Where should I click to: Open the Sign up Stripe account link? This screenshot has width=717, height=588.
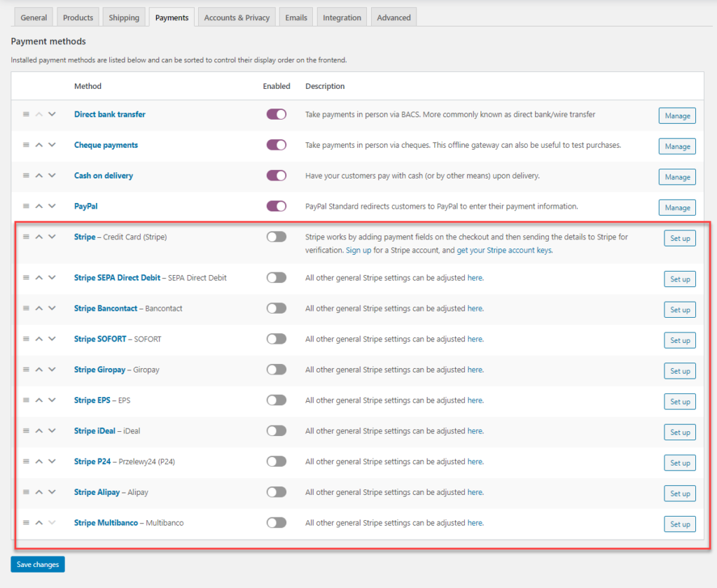coord(358,250)
